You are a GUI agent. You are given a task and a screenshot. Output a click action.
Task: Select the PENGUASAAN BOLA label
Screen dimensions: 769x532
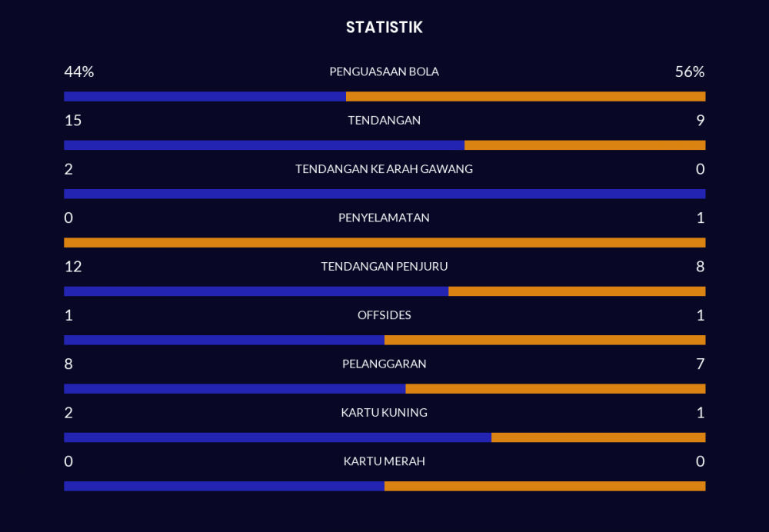[x=384, y=71]
